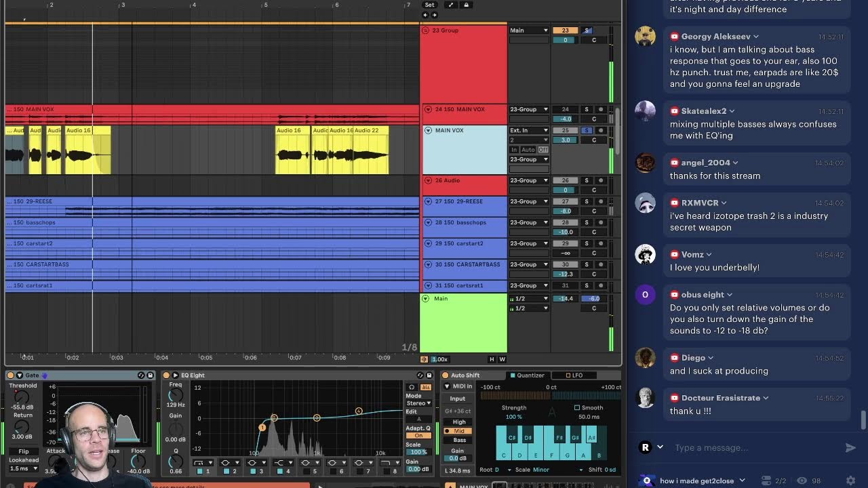
Task: Expand EQ Eight display view triangle
Action: (x=176, y=375)
